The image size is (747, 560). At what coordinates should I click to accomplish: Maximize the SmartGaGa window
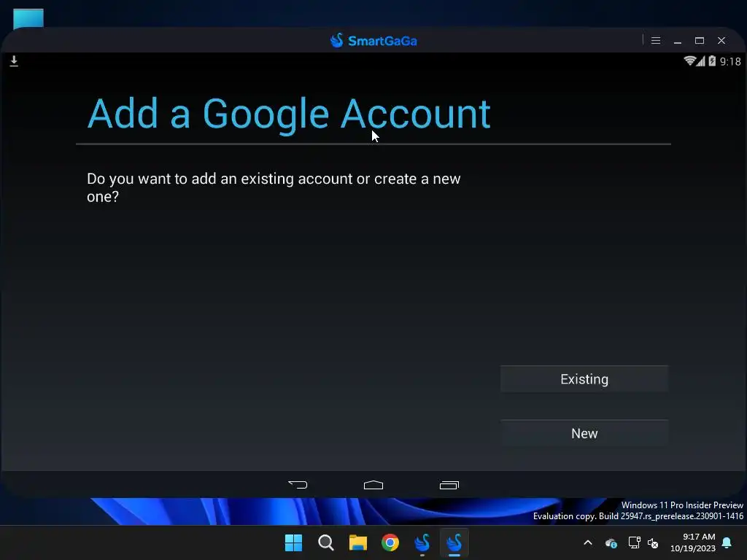pos(700,41)
